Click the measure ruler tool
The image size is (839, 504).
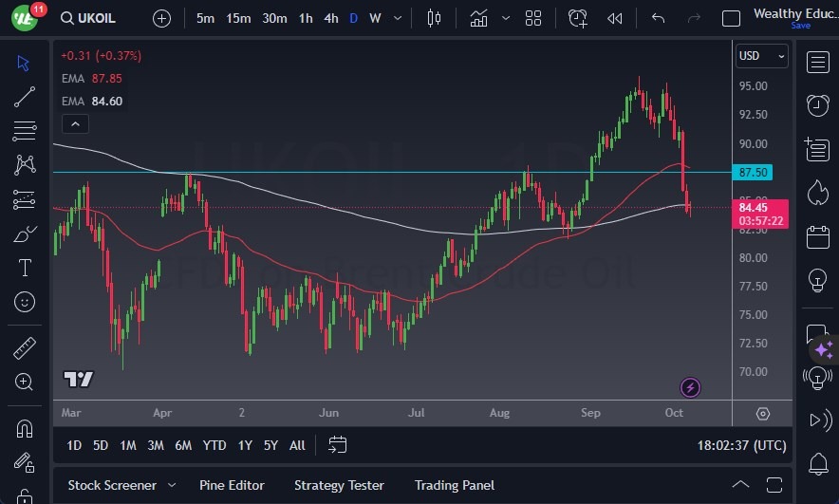pos(25,348)
